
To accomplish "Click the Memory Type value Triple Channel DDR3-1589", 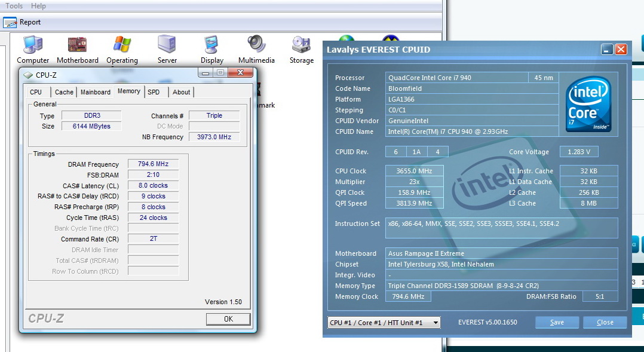I will [x=501, y=286].
